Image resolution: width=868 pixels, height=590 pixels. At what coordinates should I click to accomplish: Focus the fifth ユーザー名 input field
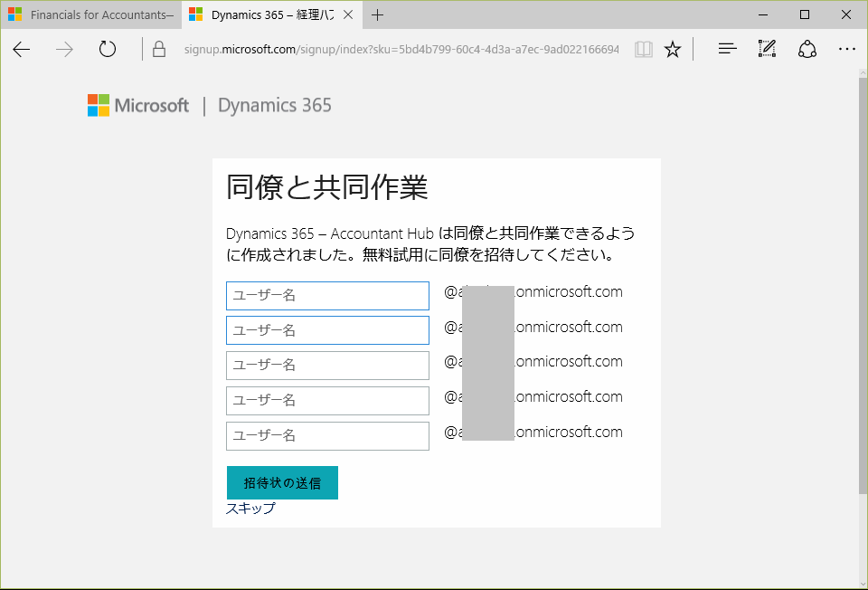click(327, 436)
